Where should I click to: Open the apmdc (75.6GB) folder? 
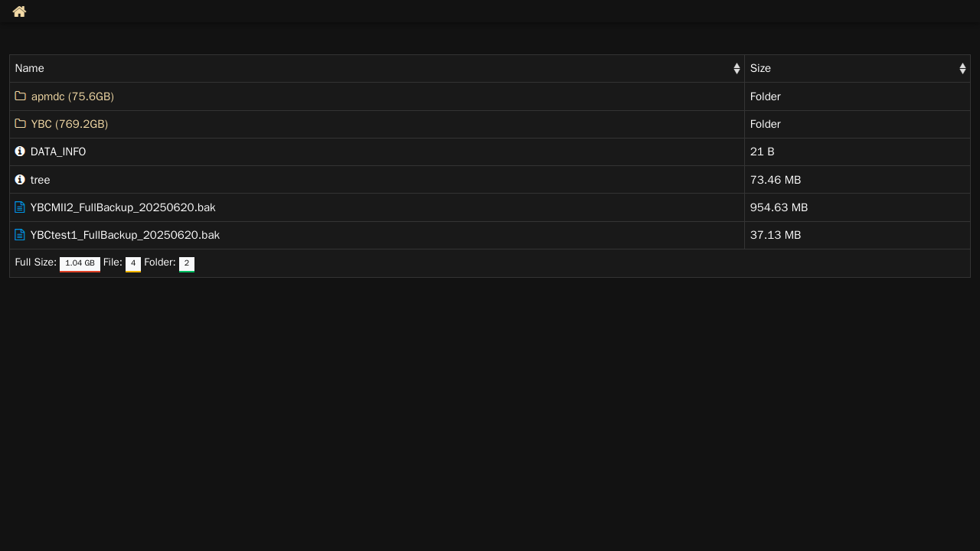(x=73, y=96)
